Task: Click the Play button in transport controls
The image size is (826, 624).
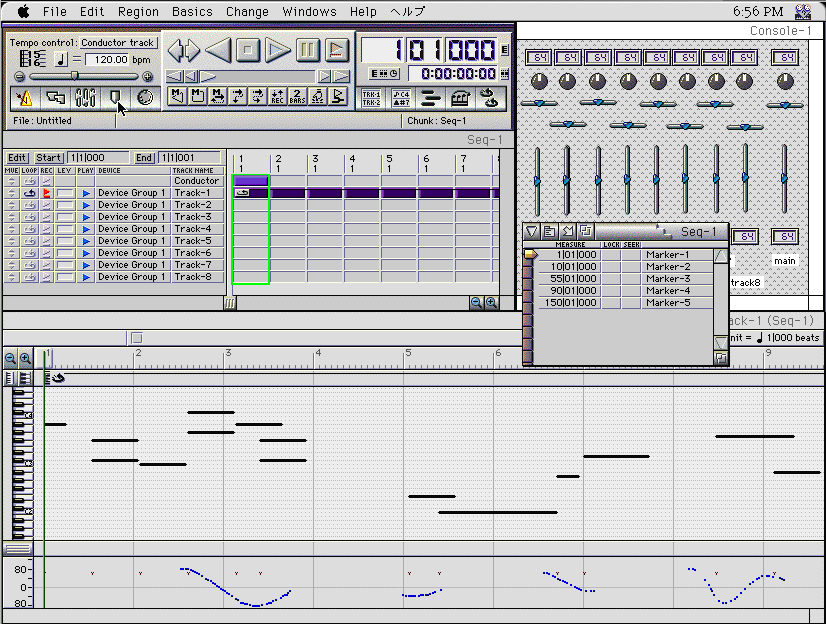Action: [278, 49]
